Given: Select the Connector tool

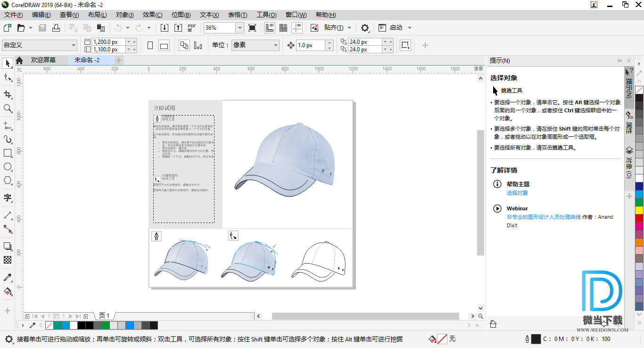Looking at the screenshot, I should 8,229.
